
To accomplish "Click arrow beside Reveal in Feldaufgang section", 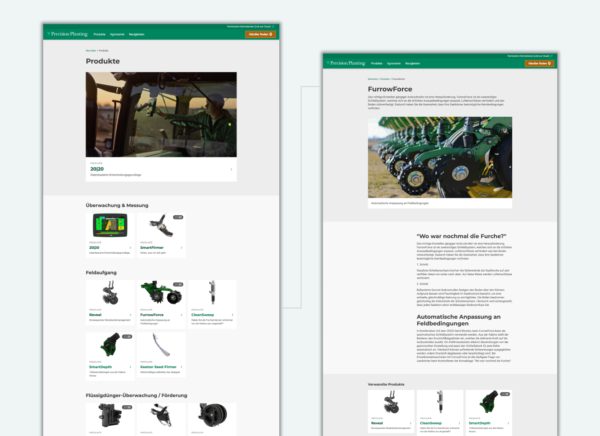I will (x=130, y=315).
